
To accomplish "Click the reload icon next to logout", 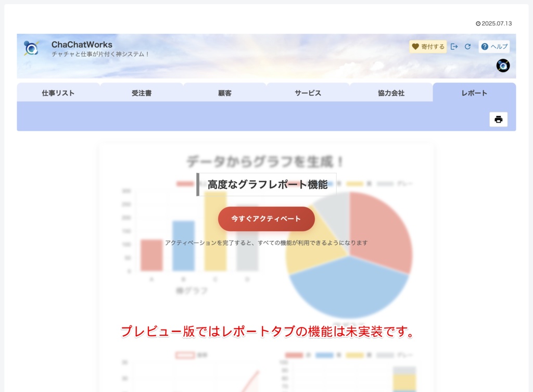I will 468,46.
